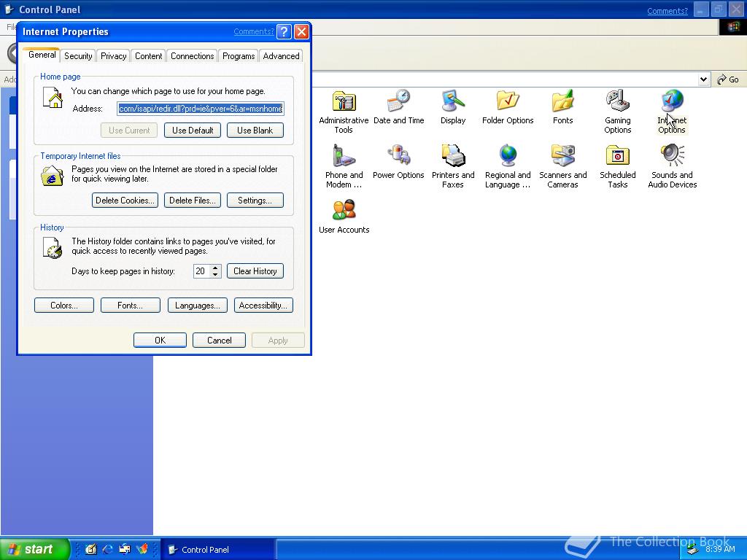747x560 pixels.
Task: Open Date and Time applet
Action: [x=398, y=101]
